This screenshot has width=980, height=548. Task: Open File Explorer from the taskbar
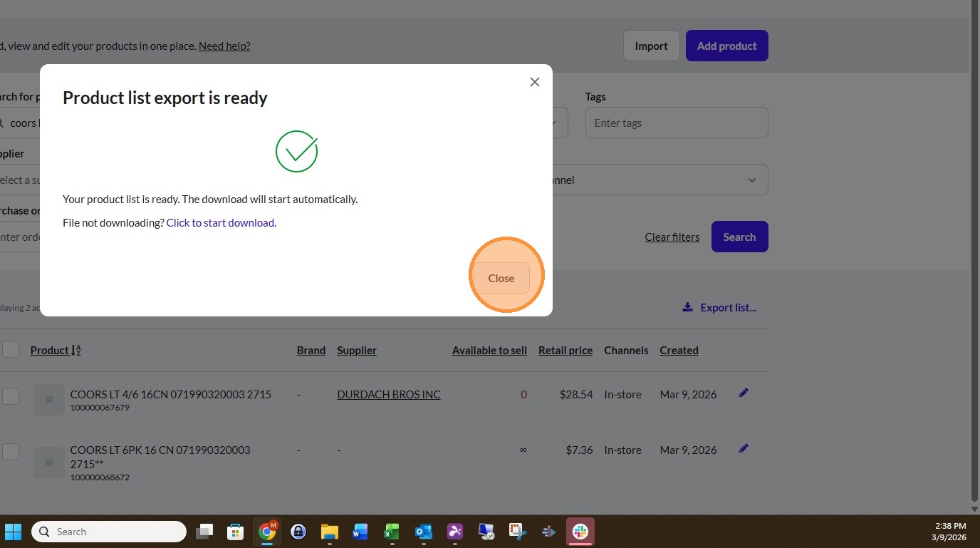pyautogui.click(x=329, y=532)
